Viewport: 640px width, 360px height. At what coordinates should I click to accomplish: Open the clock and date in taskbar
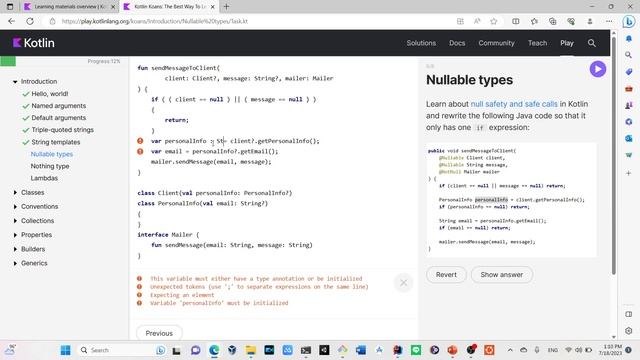(x=610, y=350)
